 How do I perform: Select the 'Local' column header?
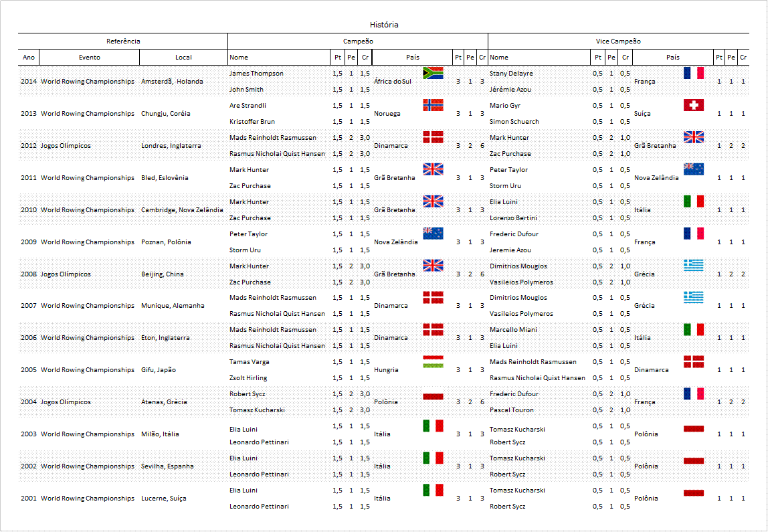coord(184,58)
